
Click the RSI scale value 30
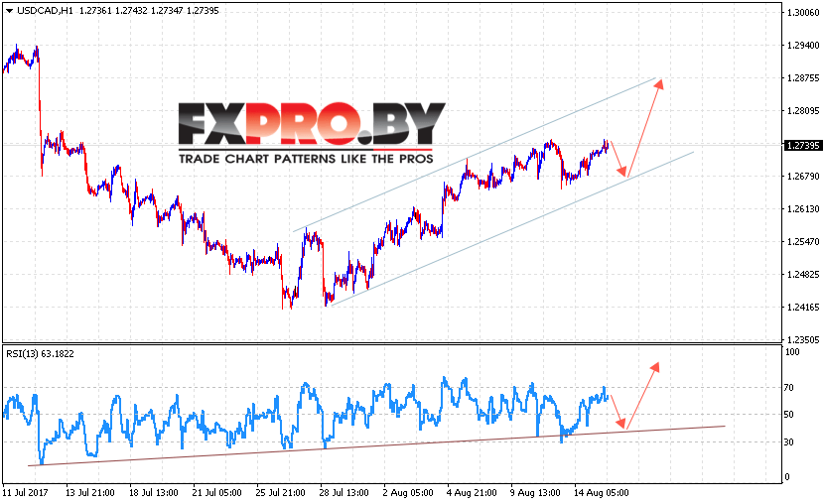point(789,442)
